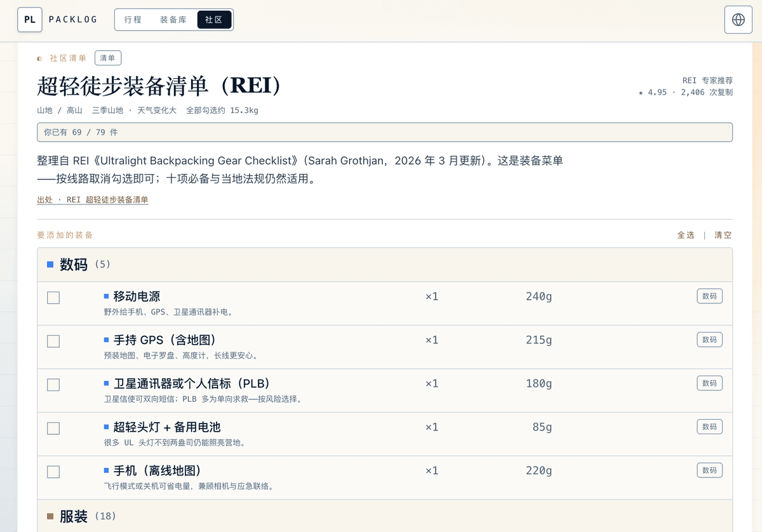
Task: Click the 240g weight value
Action: point(538,296)
